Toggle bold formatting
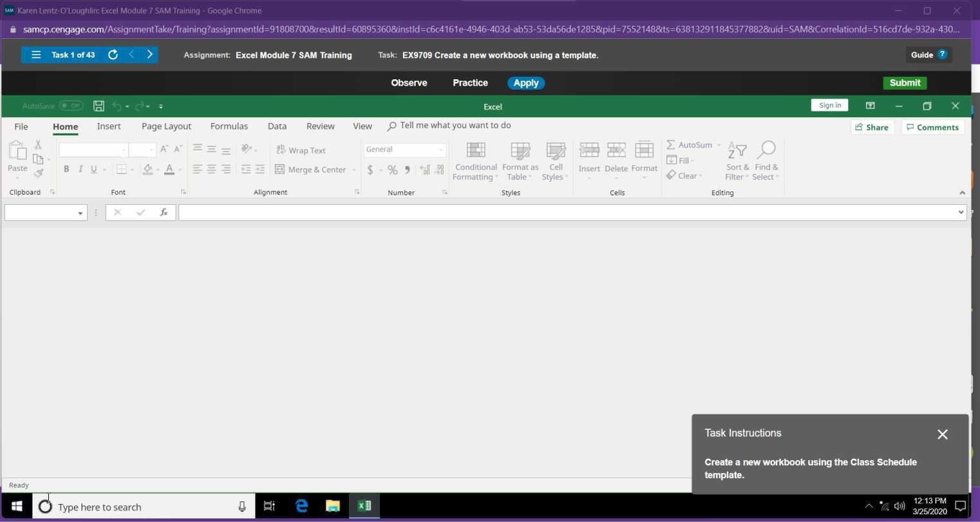 (x=66, y=169)
